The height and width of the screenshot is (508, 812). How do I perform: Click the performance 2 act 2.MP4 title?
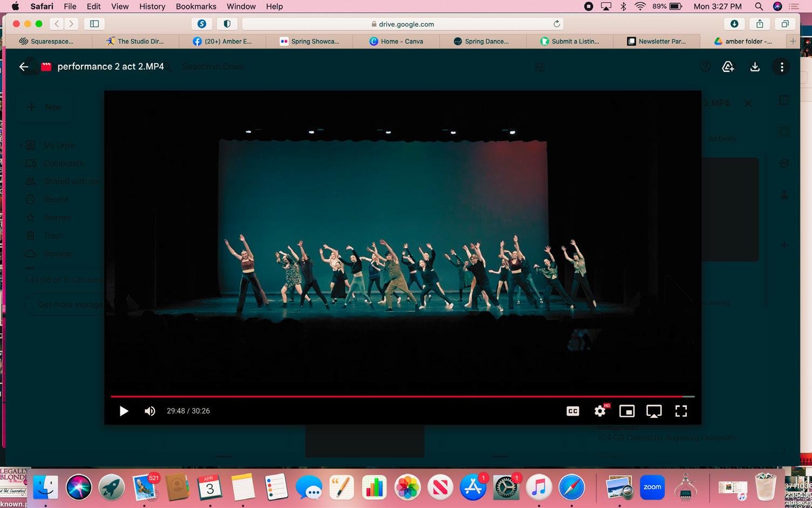[111, 66]
